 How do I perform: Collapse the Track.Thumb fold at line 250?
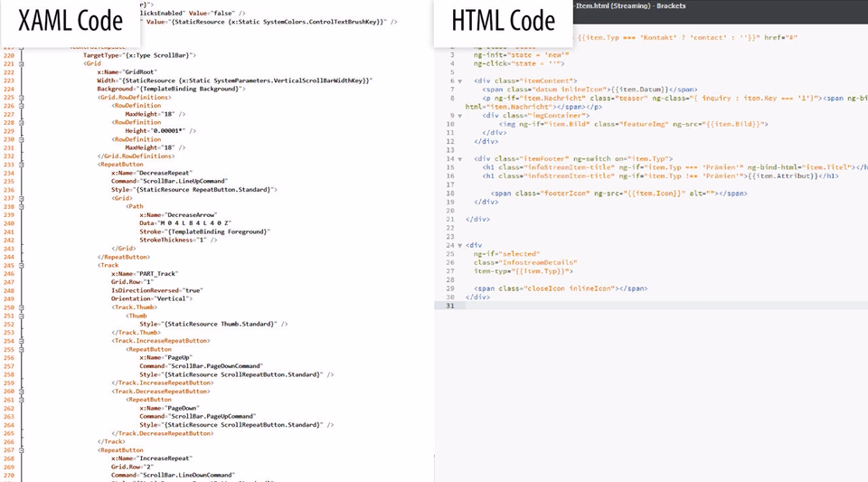tap(22, 307)
